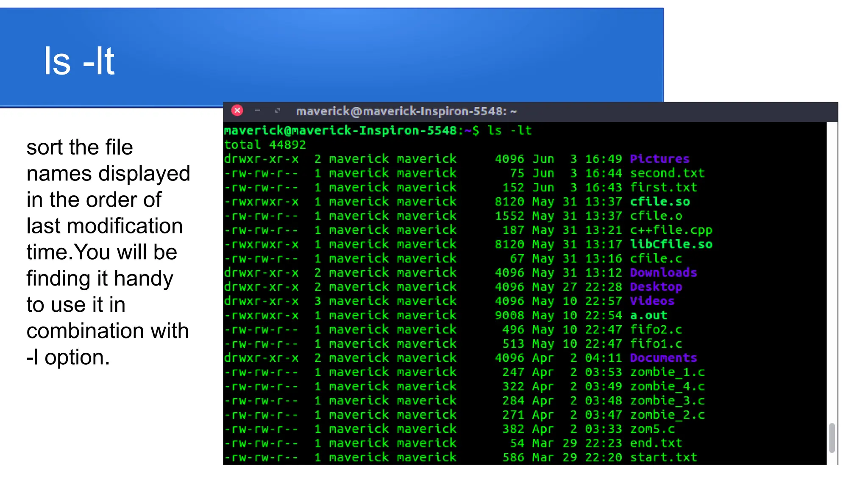Click the terminal scrollbar thumb
Screen dimensions: 868x488
[832, 438]
